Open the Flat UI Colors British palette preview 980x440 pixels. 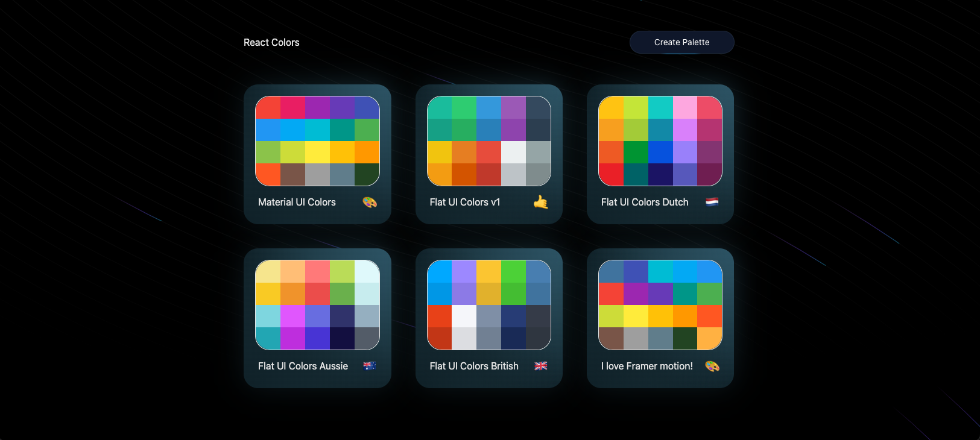(x=489, y=305)
